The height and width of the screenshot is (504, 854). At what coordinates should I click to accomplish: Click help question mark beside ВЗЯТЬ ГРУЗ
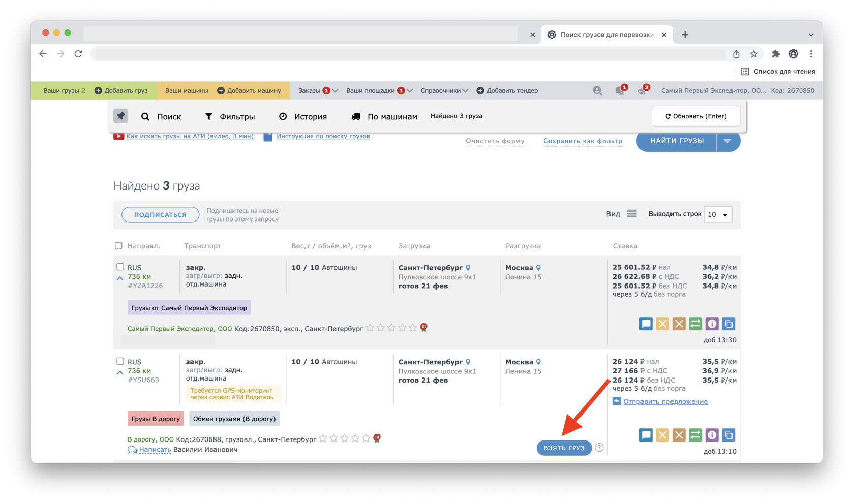pos(599,448)
